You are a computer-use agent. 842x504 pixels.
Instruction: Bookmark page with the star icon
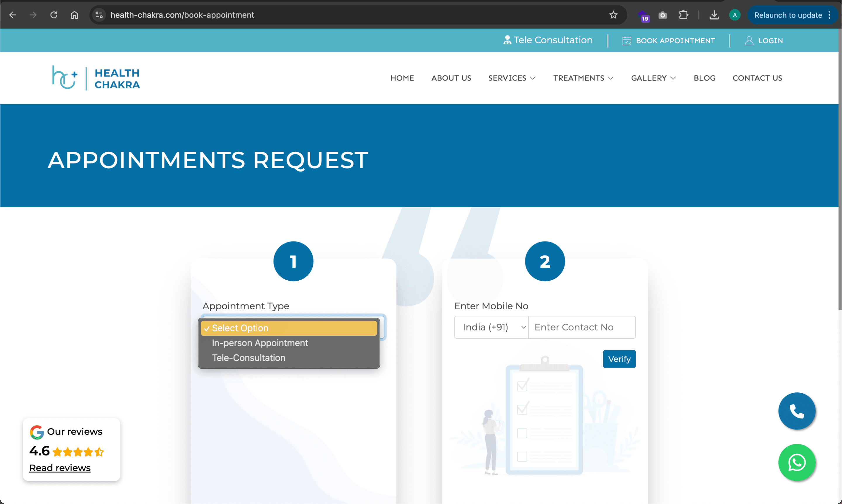pos(613,15)
